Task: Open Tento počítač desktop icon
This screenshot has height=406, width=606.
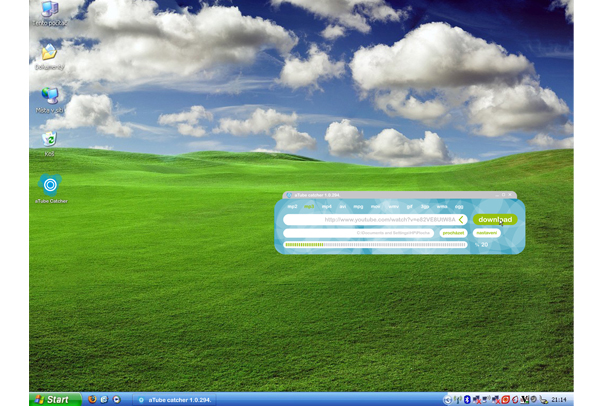Action: click(49, 10)
